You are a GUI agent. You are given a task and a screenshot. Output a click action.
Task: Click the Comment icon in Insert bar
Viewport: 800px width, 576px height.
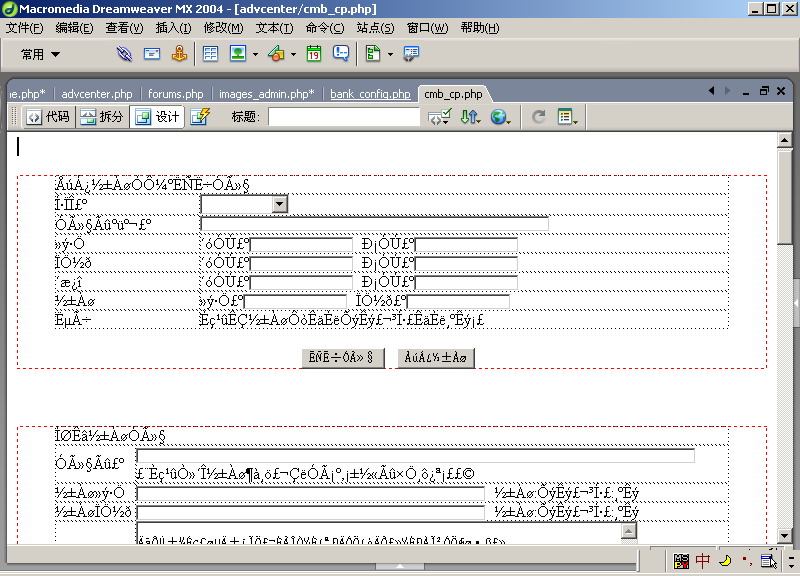[x=341, y=54]
